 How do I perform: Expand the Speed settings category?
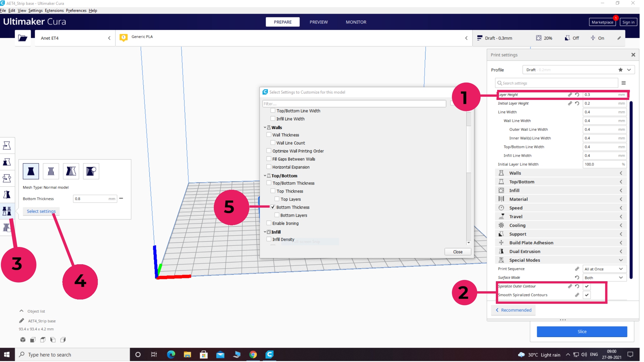pyautogui.click(x=561, y=208)
